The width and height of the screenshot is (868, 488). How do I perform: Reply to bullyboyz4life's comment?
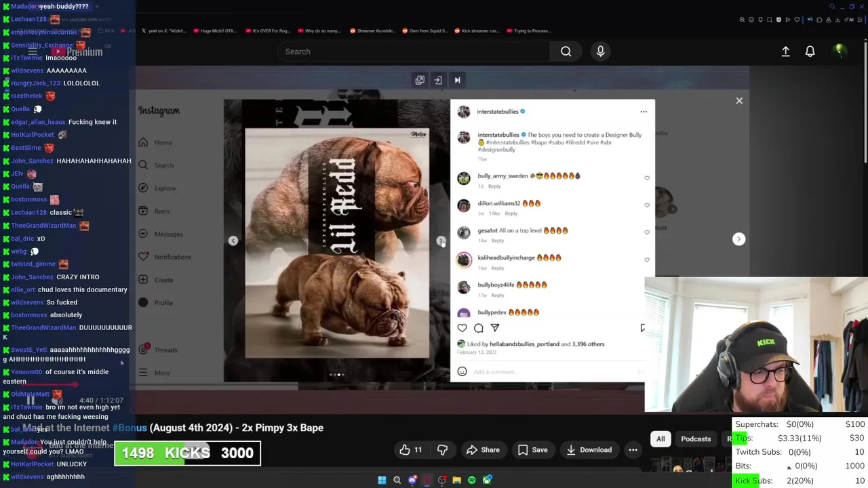tap(498, 296)
